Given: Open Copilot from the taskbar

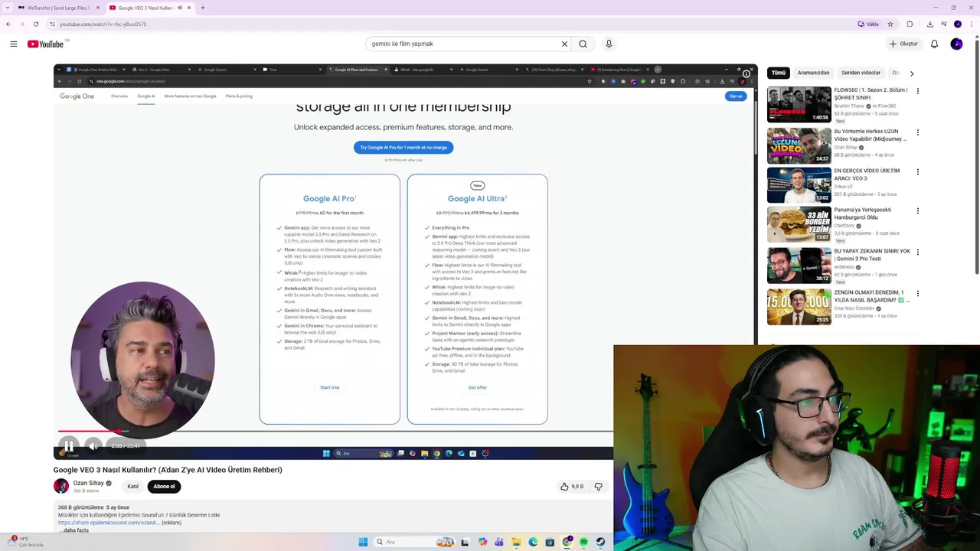Looking at the screenshot, I should click(482, 542).
